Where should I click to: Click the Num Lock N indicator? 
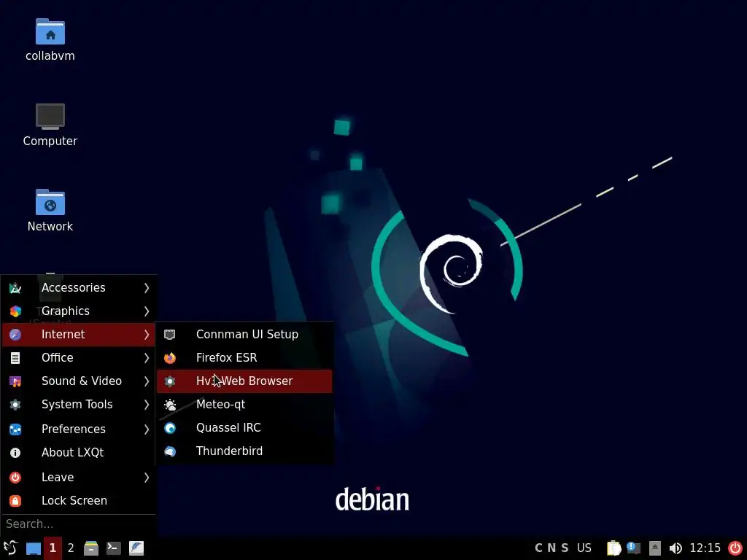click(551, 548)
